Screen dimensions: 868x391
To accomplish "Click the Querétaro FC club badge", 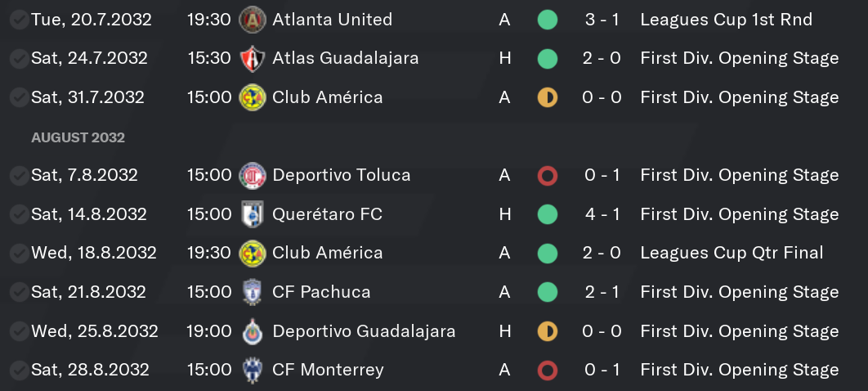I will click(x=252, y=214).
